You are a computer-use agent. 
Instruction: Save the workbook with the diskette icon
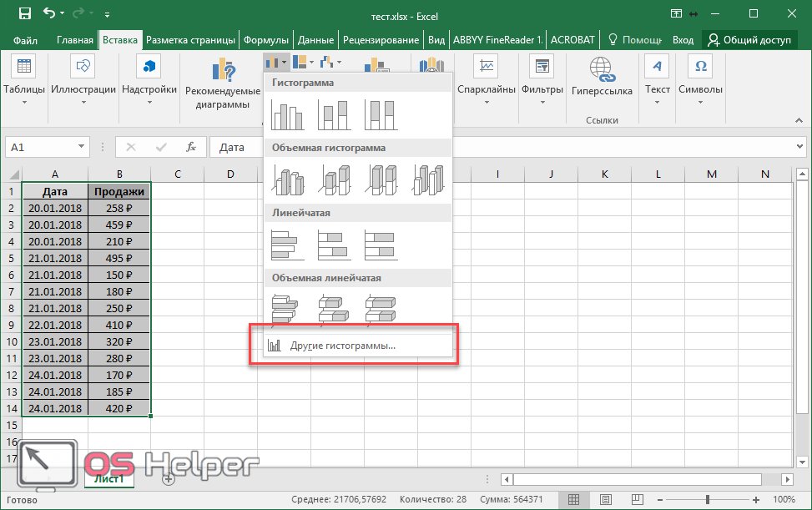(24, 14)
